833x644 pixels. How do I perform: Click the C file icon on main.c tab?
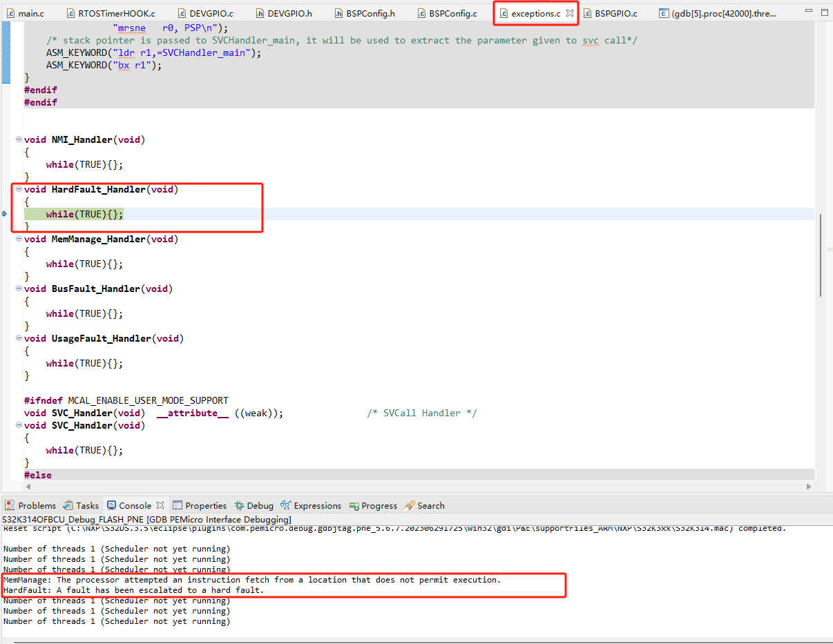10,12
